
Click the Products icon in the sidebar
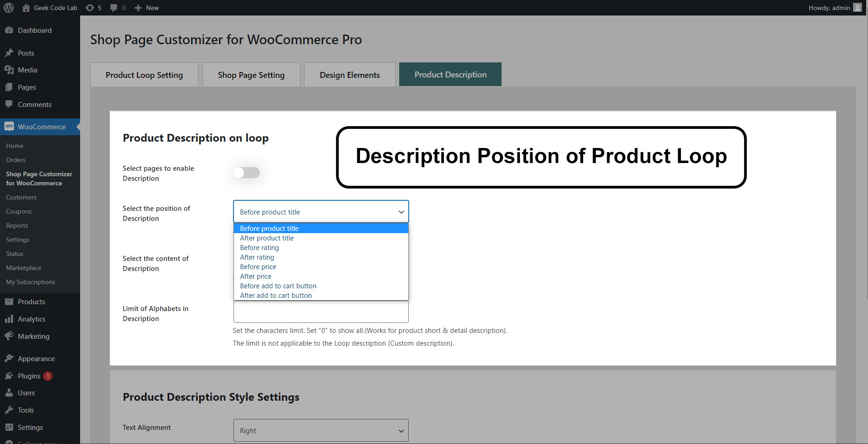click(x=9, y=301)
